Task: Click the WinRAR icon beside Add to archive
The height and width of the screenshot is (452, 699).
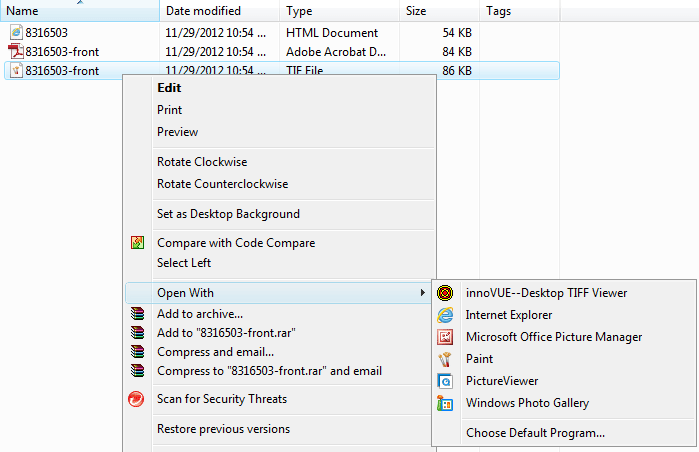Action: click(137, 314)
